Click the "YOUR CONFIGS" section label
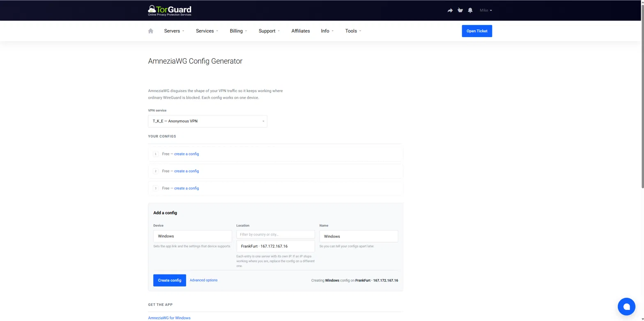644x321 pixels. coord(162,136)
